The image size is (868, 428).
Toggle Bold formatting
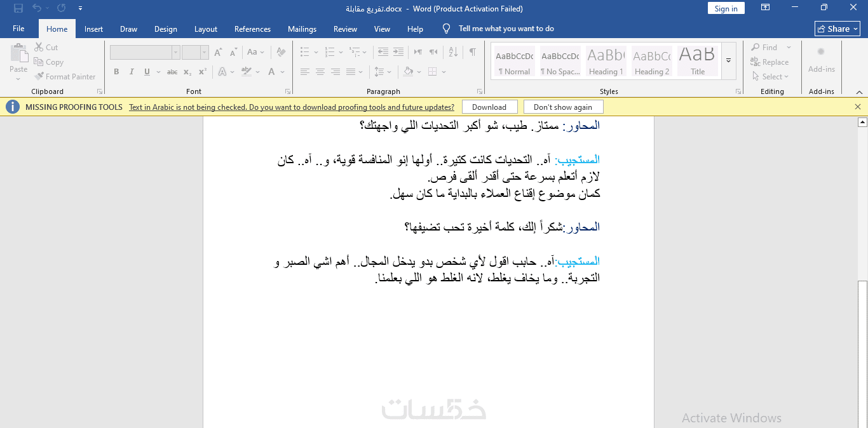pyautogui.click(x=116, y=72)
